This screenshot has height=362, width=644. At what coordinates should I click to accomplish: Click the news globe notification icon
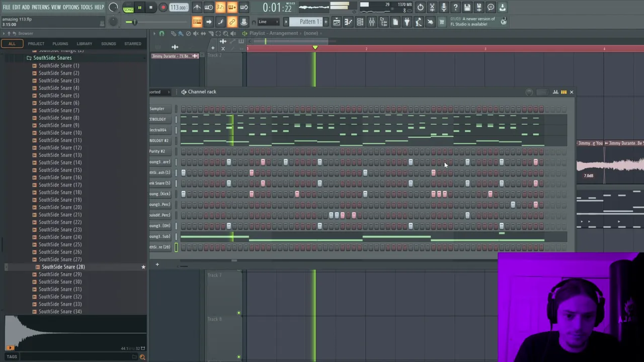tap(503, 22)
